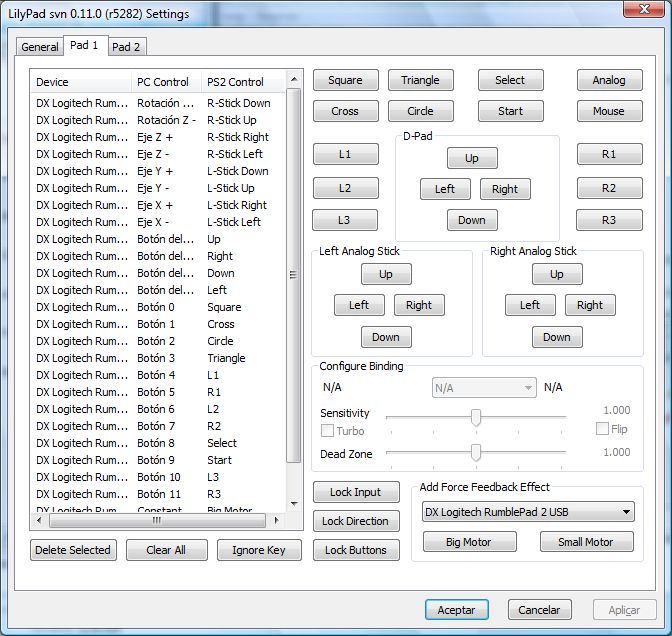Viewport: 672px width, 636px height.
Task: Confirm with the Aceptar button
Action: 457,609
